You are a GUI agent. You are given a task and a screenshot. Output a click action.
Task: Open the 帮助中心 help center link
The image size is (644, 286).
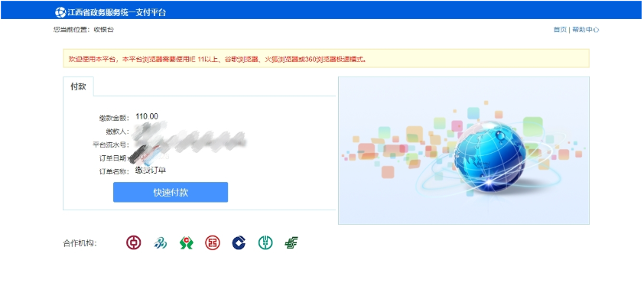click(x=585, y=30)
